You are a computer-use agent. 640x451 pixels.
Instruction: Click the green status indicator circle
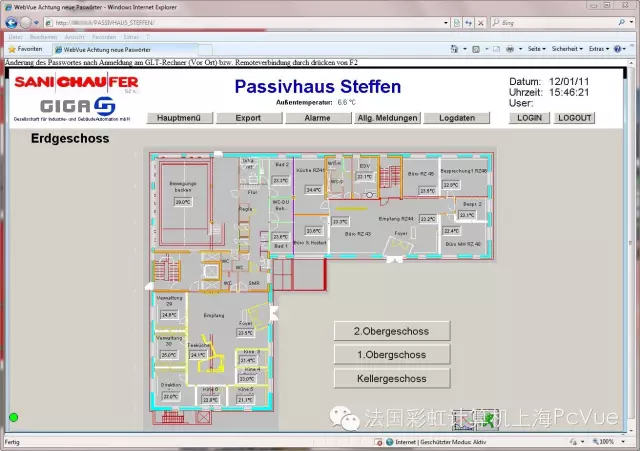[x=13, y=417]
